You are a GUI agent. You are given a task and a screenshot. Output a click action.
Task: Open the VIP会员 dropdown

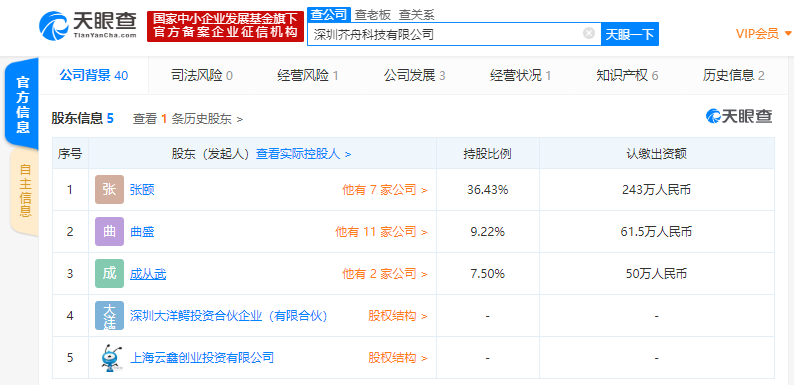pyautogui.click(x=763, y=33)
